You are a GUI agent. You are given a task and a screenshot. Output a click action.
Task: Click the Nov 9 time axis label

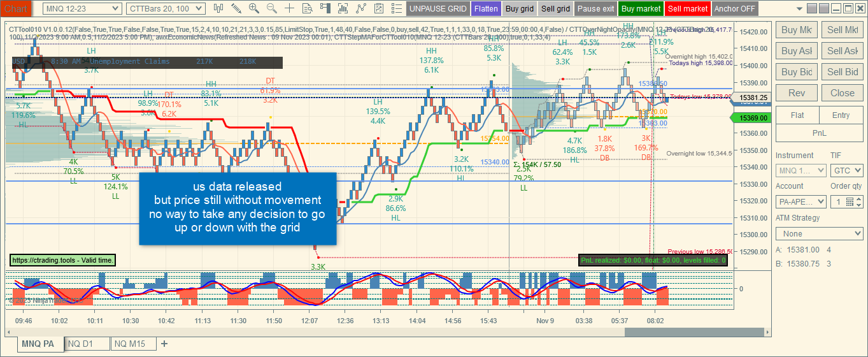point(545,321)
